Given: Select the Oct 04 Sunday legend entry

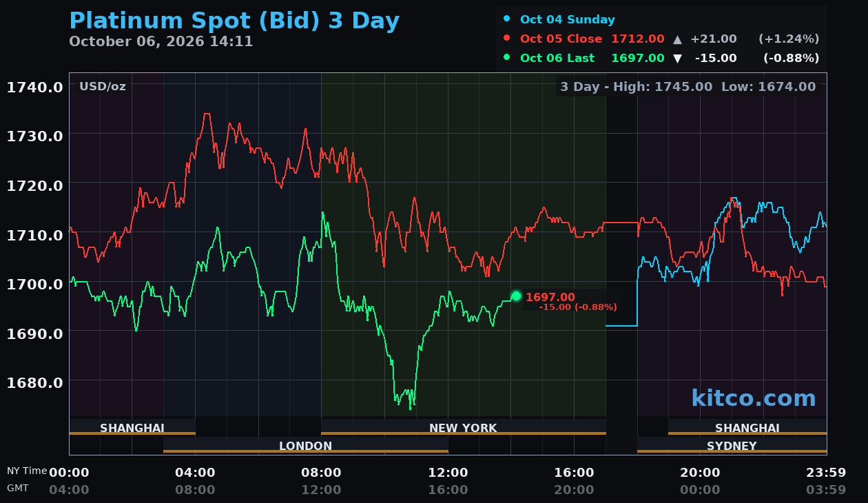Looking at the screenshot, I should tap(568, 19).
